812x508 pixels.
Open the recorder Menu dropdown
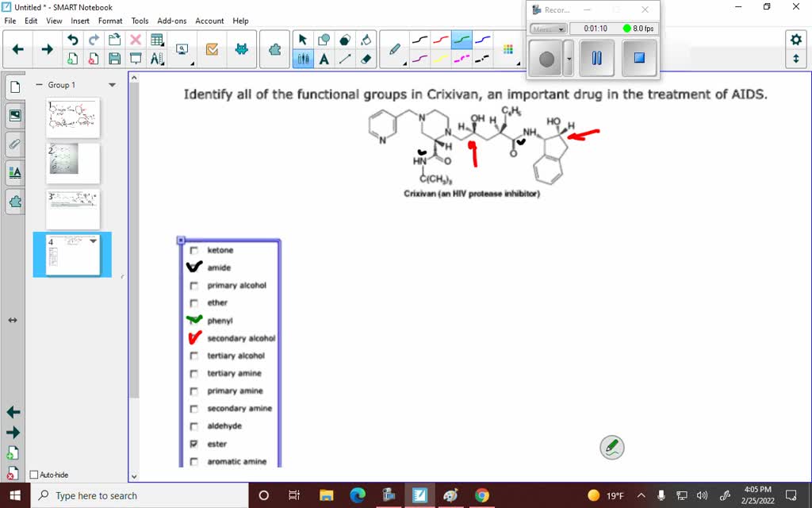coord(547,29)
